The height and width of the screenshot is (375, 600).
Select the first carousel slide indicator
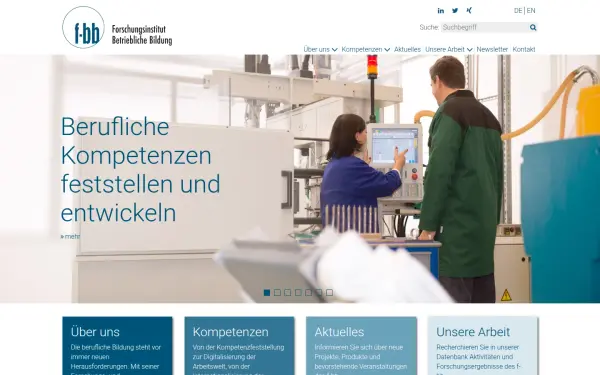tap(267, 293)
